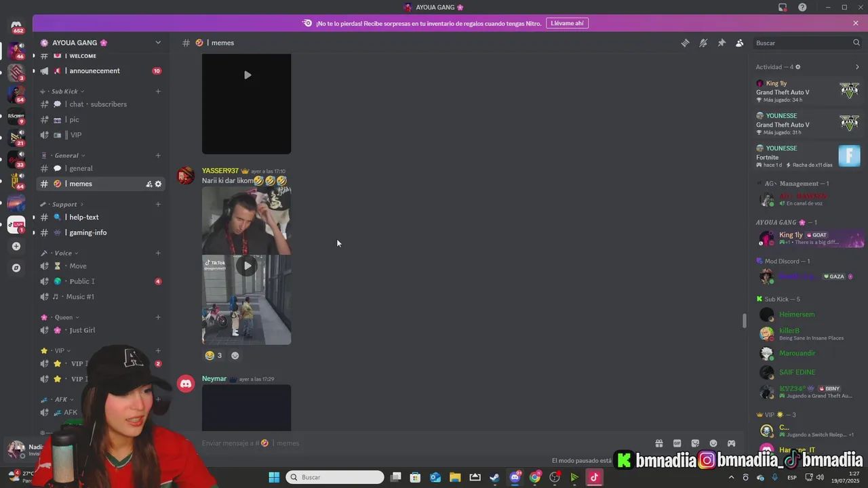This screenshot has width=868, height=488.
Task: Open the pic channel
Action: (x=100, y=120)
